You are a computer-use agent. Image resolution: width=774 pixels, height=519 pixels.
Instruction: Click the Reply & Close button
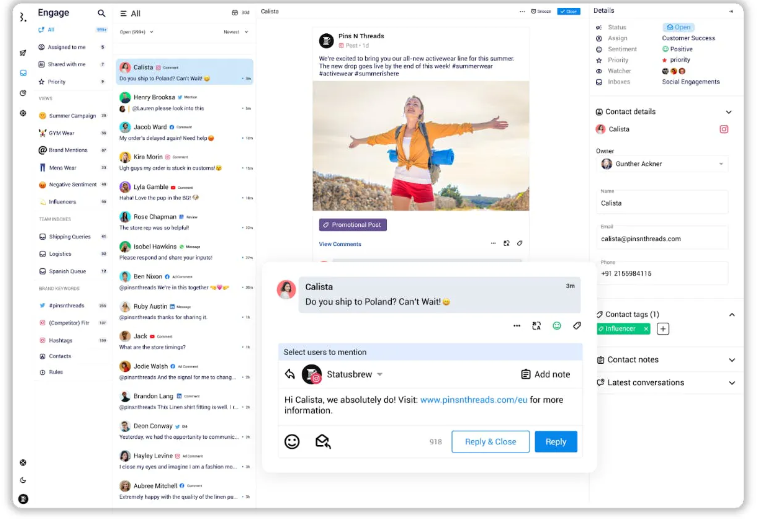(490, 442)
